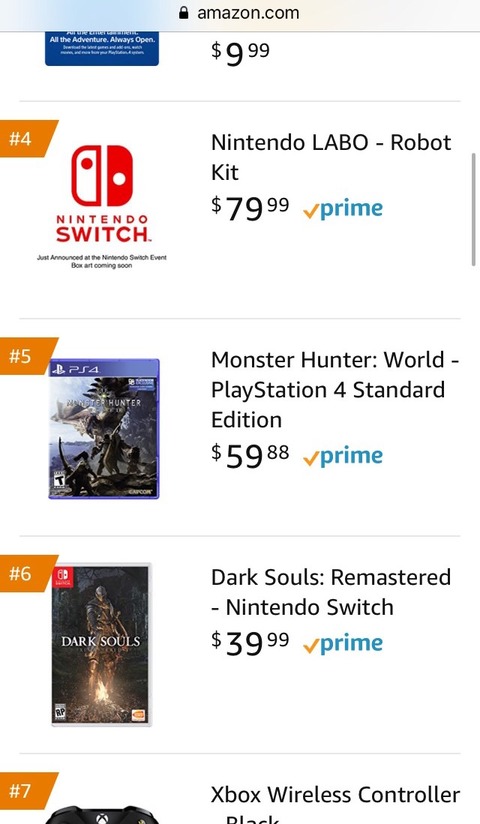Open Nintendo Switch logo product image
The height and width of the screenshot is (824, 480).
point(102,207)
